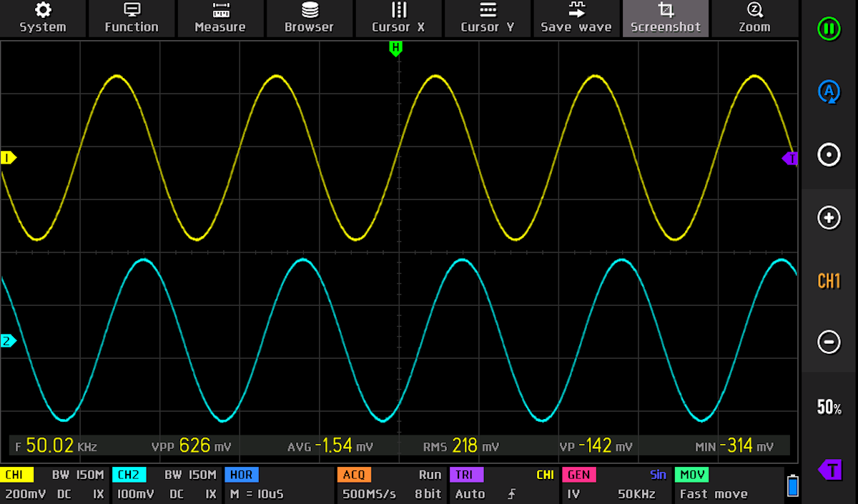Click Save wave button

point(576,19)
